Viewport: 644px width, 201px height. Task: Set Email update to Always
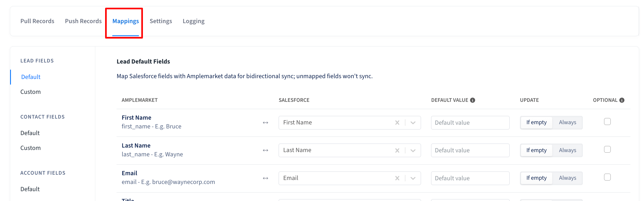(568, 178)
